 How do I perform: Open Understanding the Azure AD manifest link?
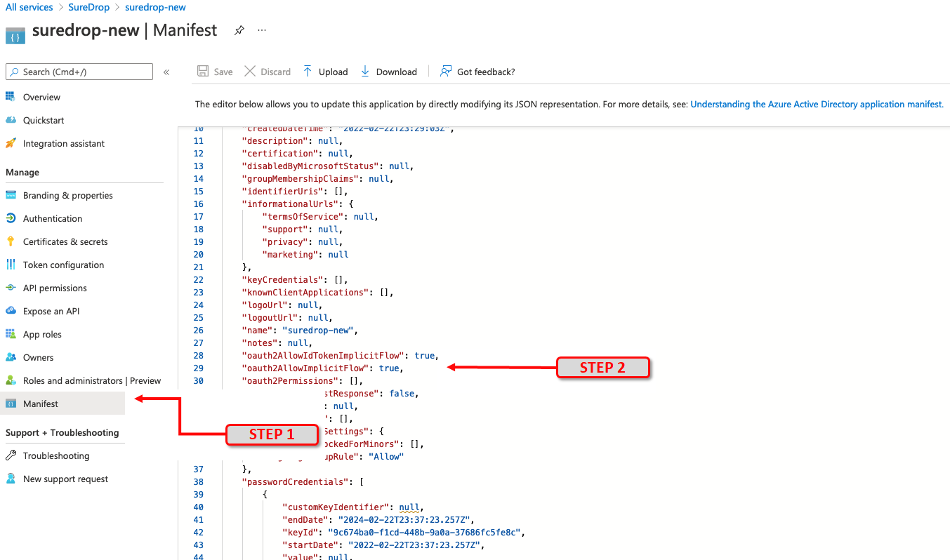click(x=817, y=104)
